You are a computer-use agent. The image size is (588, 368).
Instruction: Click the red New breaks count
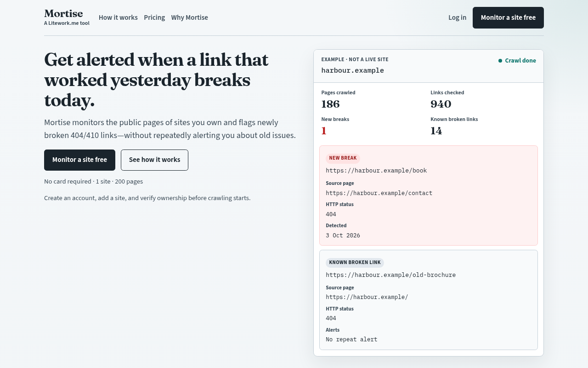click(324, 131)
